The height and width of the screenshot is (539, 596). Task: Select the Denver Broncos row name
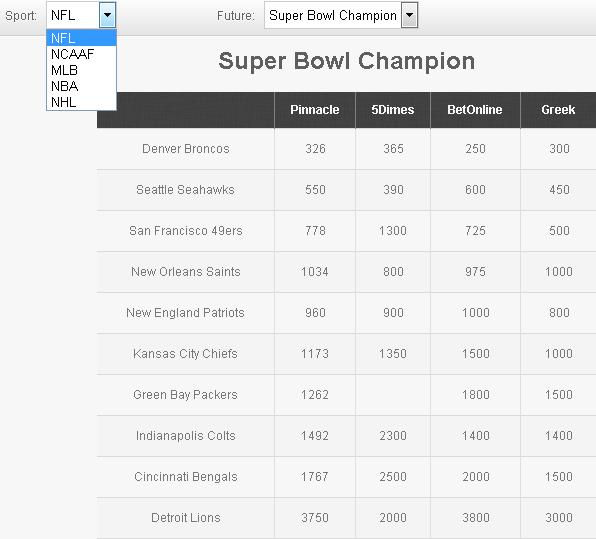186,149
